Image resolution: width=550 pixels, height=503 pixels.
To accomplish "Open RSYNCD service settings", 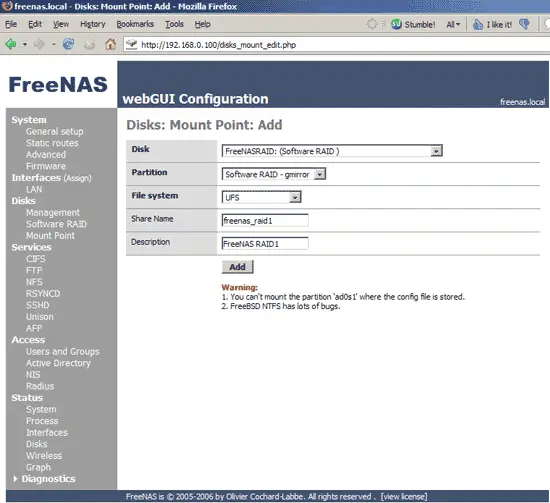I will click(43, 294).
